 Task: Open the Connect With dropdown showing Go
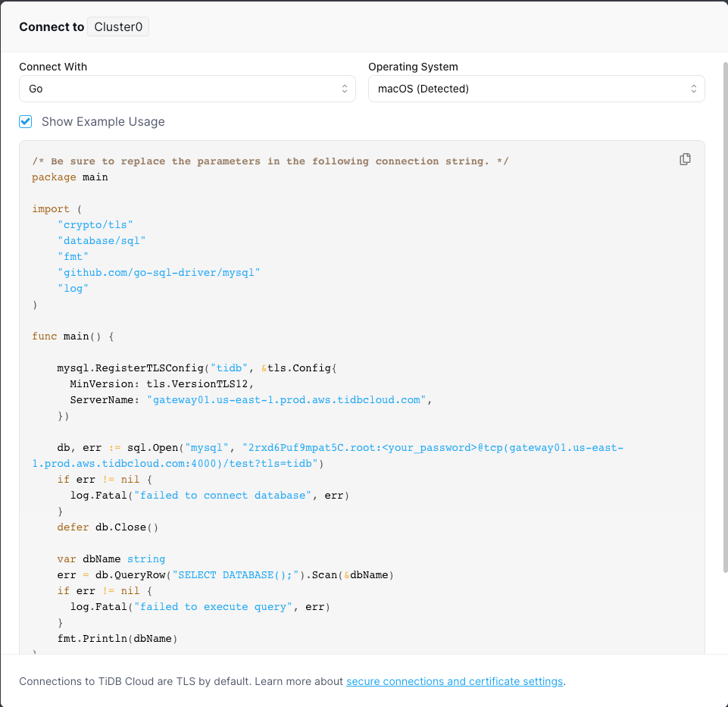(x=187, y=88)
